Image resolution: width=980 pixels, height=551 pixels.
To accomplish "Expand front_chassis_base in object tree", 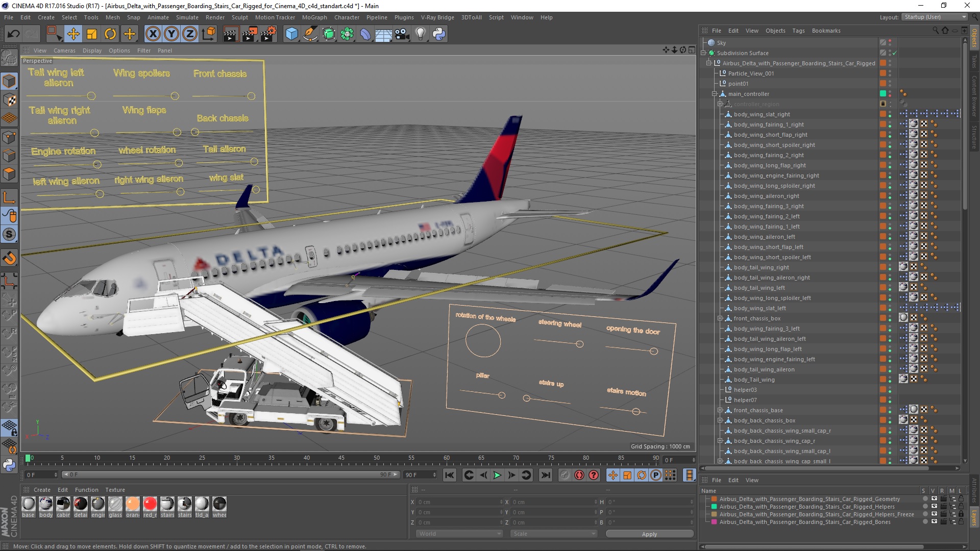I will point(720,410).
